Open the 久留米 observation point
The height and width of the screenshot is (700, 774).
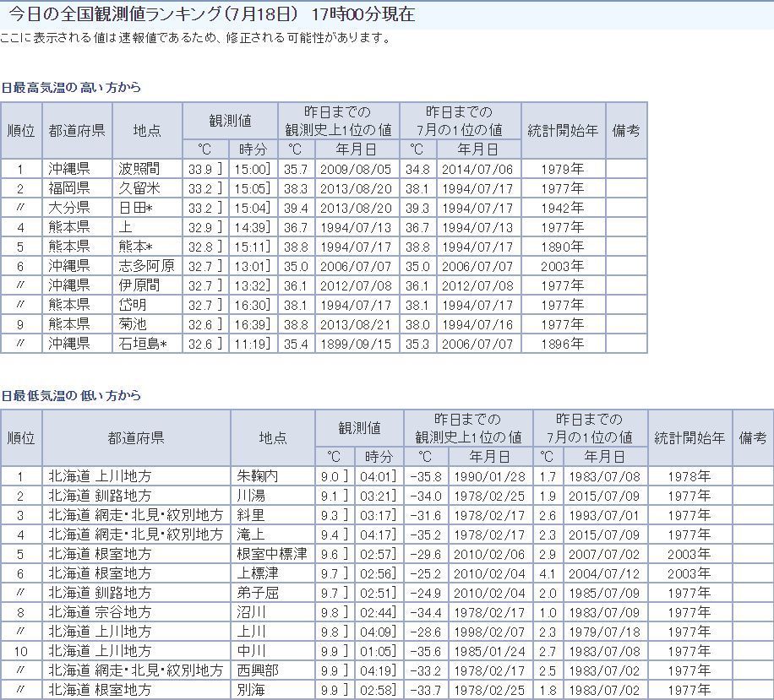coord(139,188)
